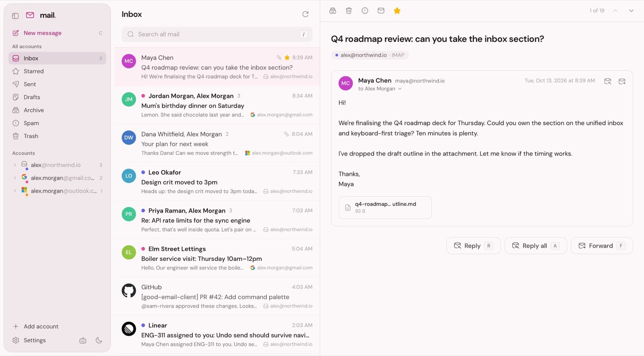The height and width of the screenshot is (356, 644).
Task: Go to next message arrow
Action: click(631, 10)
